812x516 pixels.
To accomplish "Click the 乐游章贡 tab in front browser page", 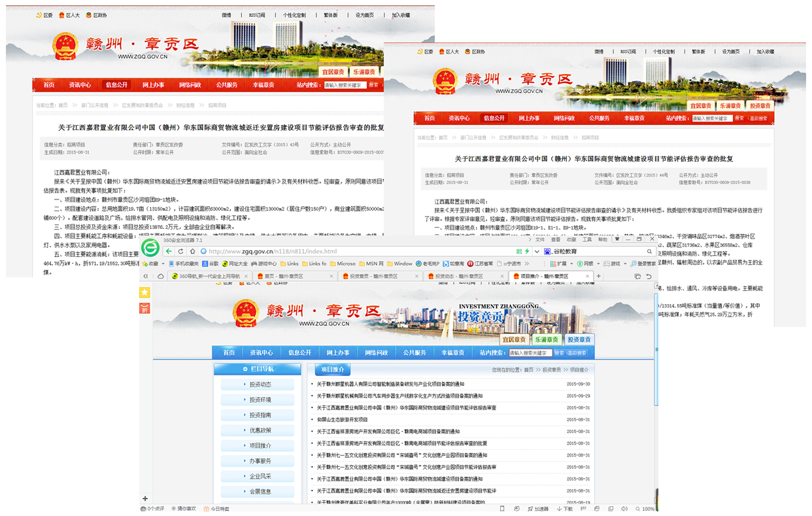I will (547, 339).
